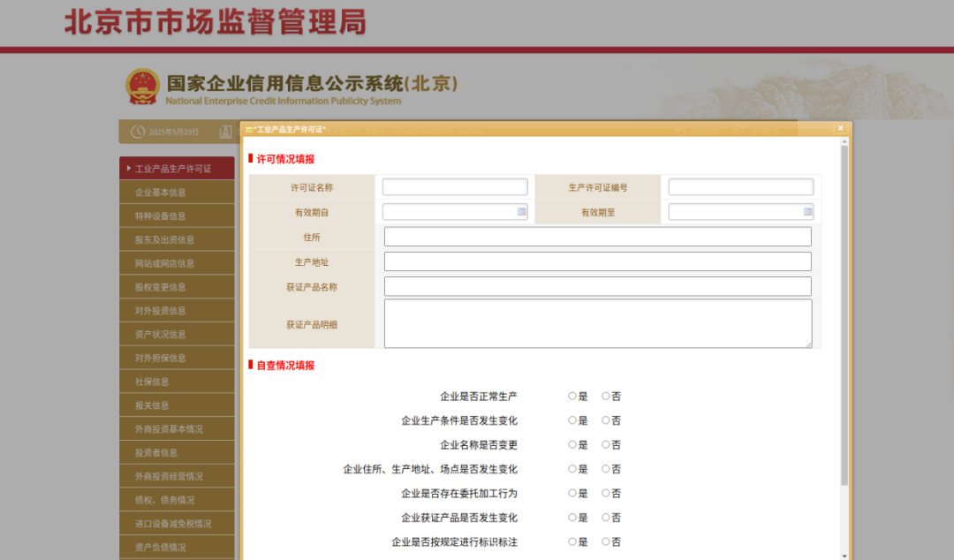
Task: Focus the 住所 text field
Action: click(x=597, y=237)
